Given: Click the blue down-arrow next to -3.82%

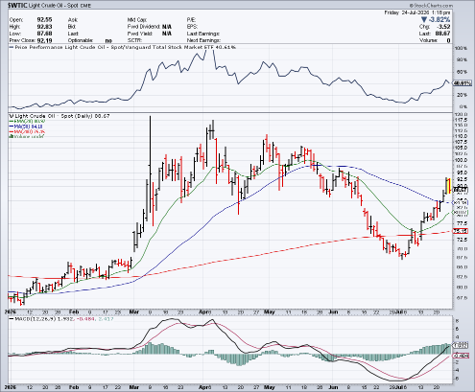Looking at the screenshot, I should 423,20.
